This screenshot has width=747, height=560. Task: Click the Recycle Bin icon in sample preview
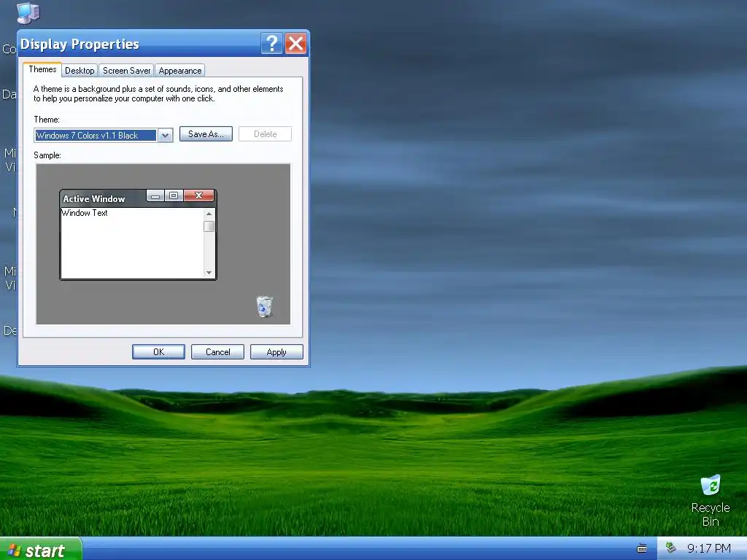pos(264,307)
